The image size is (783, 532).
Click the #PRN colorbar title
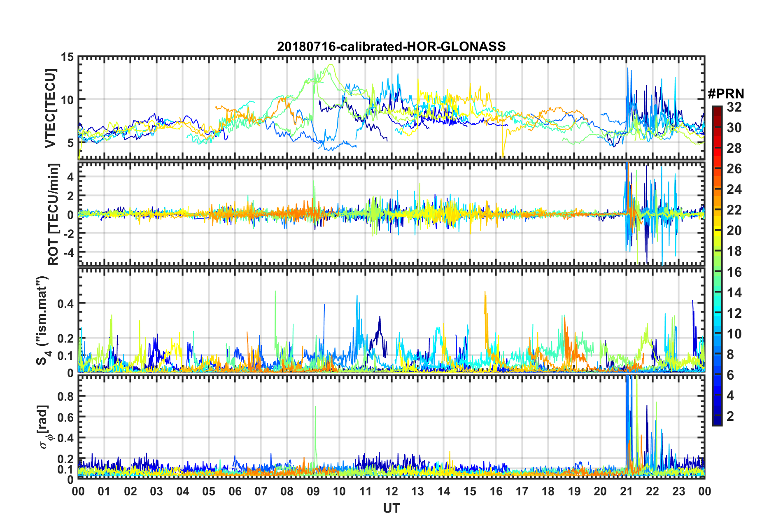click(x=726, y=94)
